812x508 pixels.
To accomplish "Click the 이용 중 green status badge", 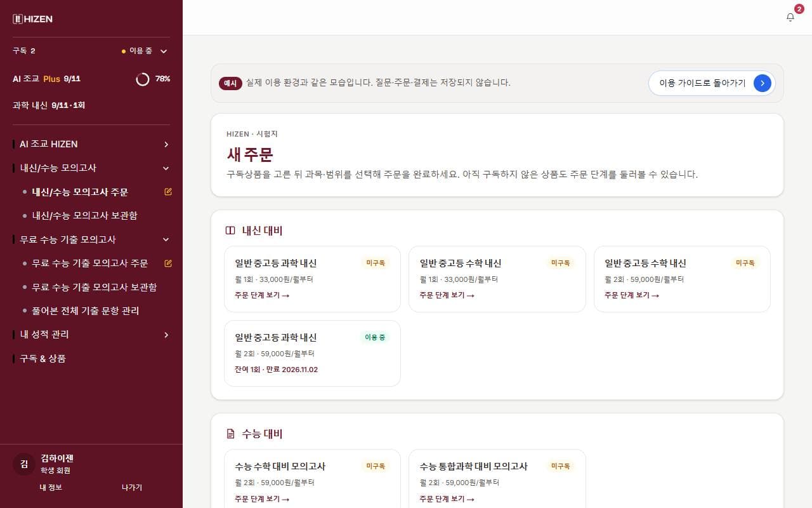I will point(375,337).
